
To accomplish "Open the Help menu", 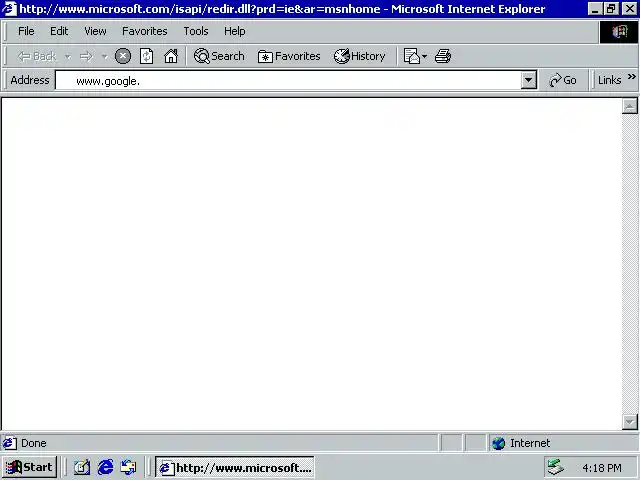I will coord(234,31).
